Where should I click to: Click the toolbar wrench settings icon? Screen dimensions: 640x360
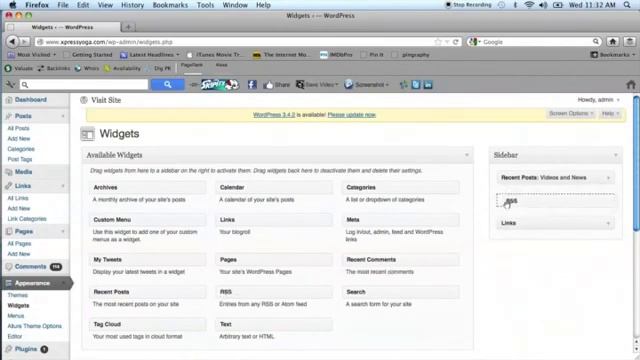coord(10,84)
